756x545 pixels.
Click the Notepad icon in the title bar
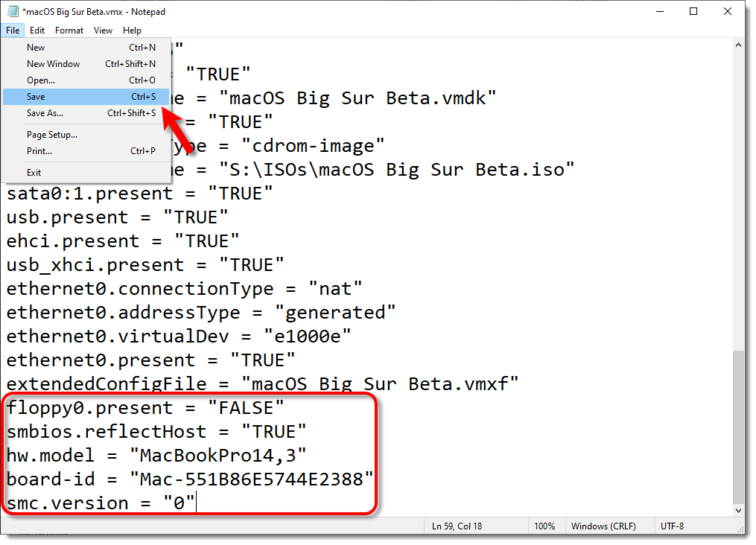tap(13, 11)
